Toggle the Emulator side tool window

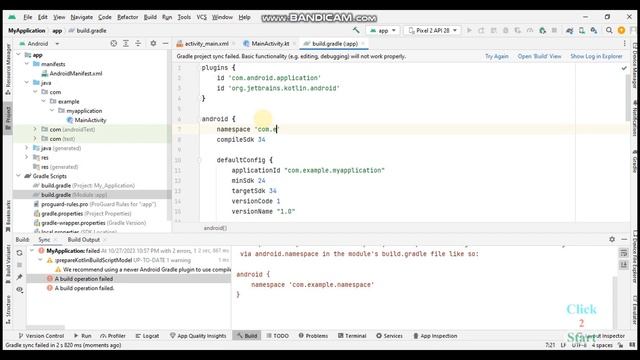[635, 311]
